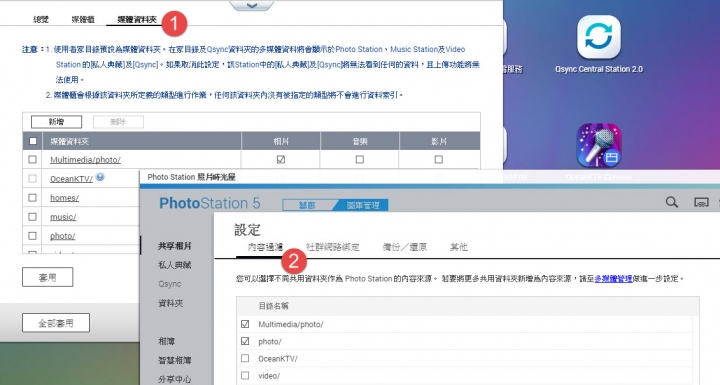Switch PhotoStation to 圖庫管理 mode
The height and width of the screenshot is (385, 720).
pyautogui.click(x=363, y=205)
